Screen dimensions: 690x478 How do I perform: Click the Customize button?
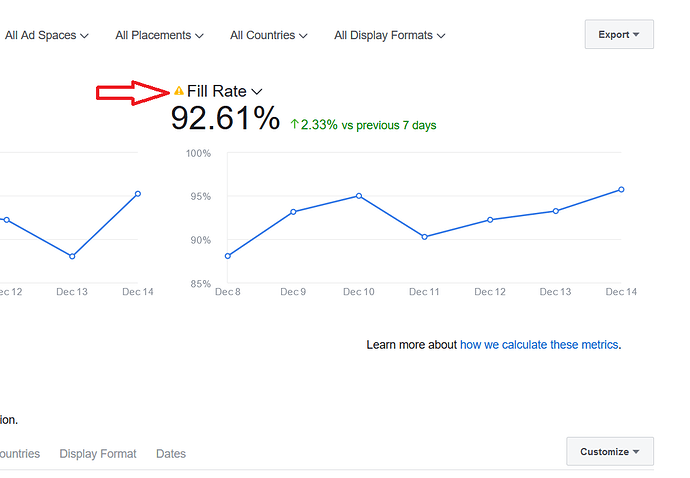(x=610, y=452)
